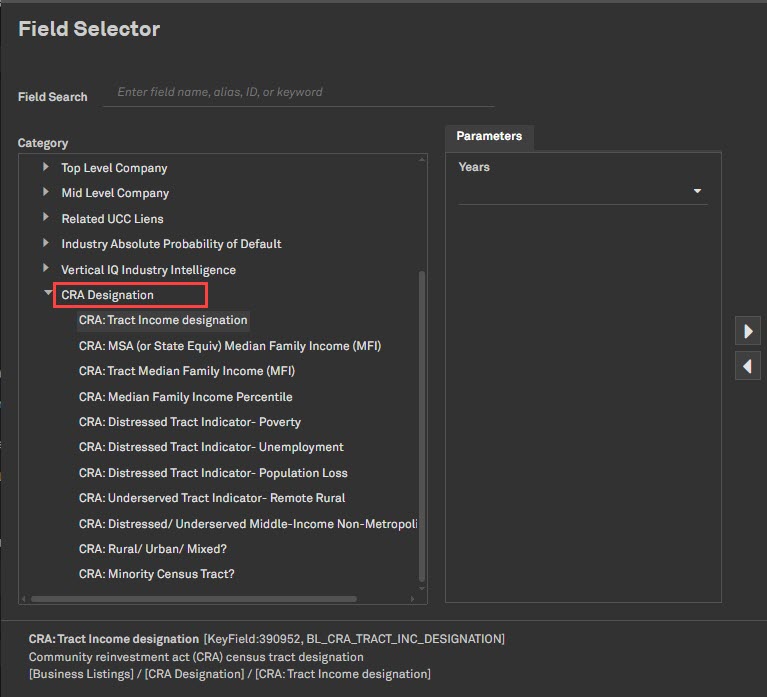Select CRA: Tract Median Family Income (MFI)

(x=186, y=371)
